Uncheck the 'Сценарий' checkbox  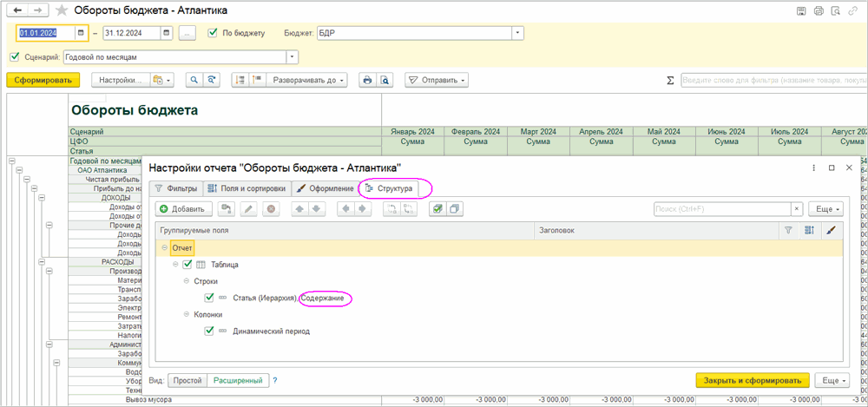coord(14,56)
